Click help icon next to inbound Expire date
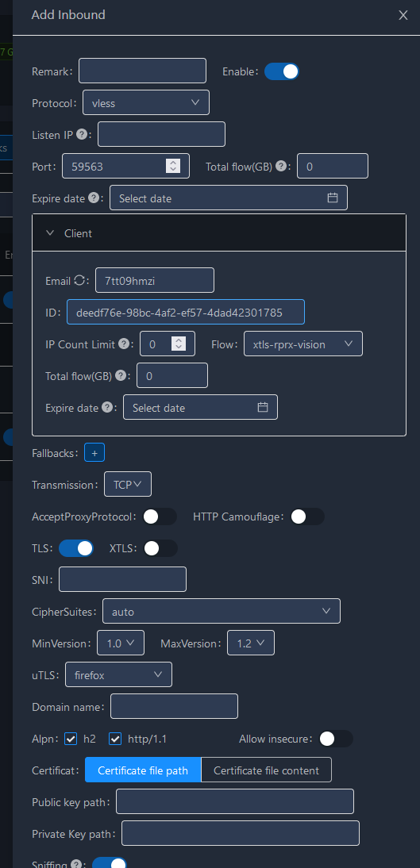Viewport: 420px width, 868px height. click(x=94, y=198)
